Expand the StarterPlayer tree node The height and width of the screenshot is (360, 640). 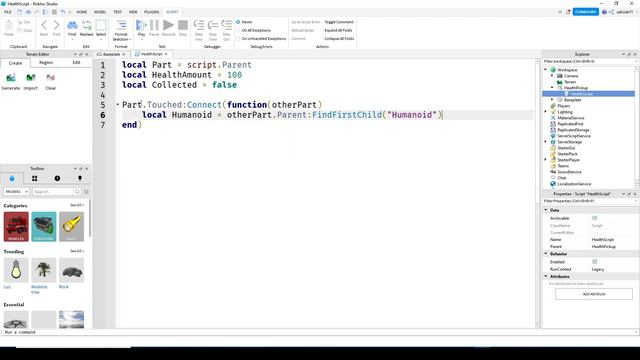click(x=546, y=160)
